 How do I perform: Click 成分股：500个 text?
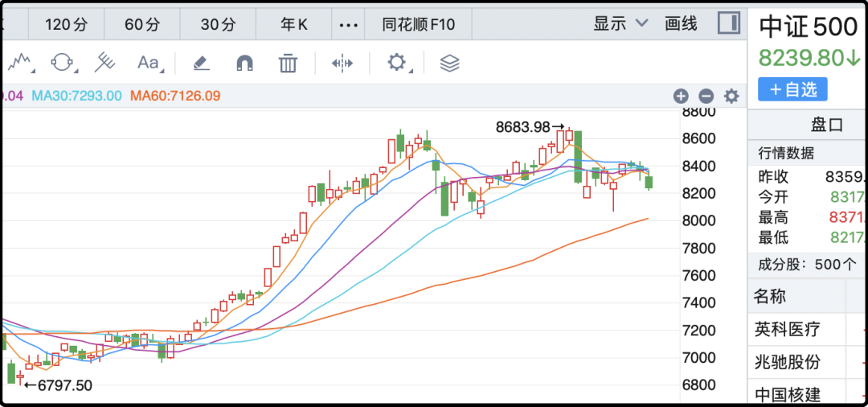click(808, 264)
